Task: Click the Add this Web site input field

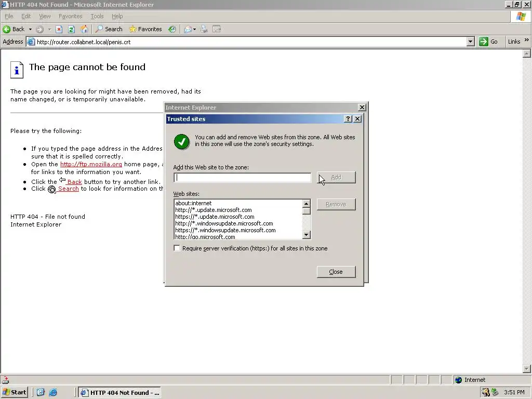Action: 242,178
